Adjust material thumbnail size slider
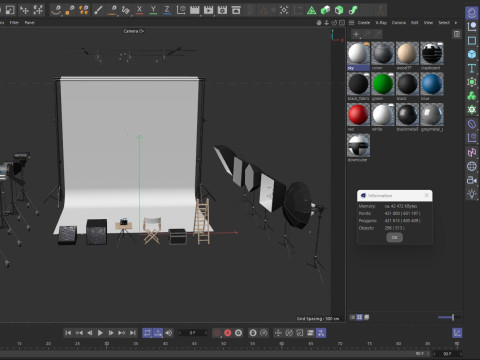480x360 pixels. pos(449,317)
